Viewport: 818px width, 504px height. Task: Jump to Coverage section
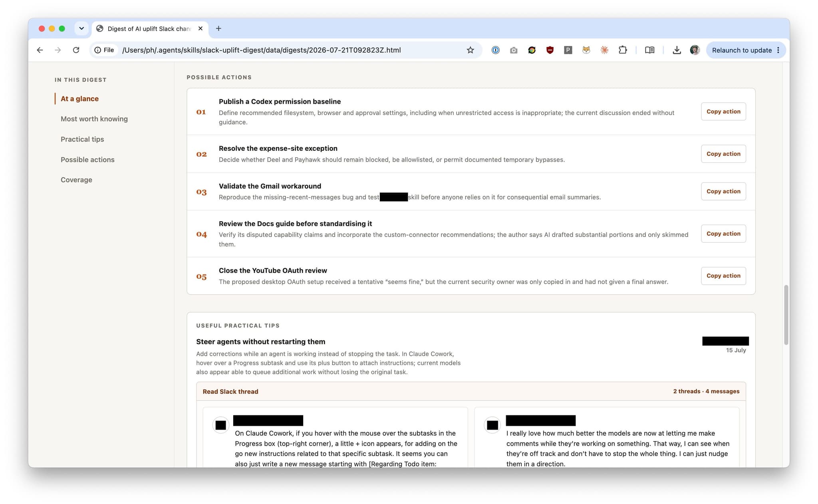tap(76, 180)
